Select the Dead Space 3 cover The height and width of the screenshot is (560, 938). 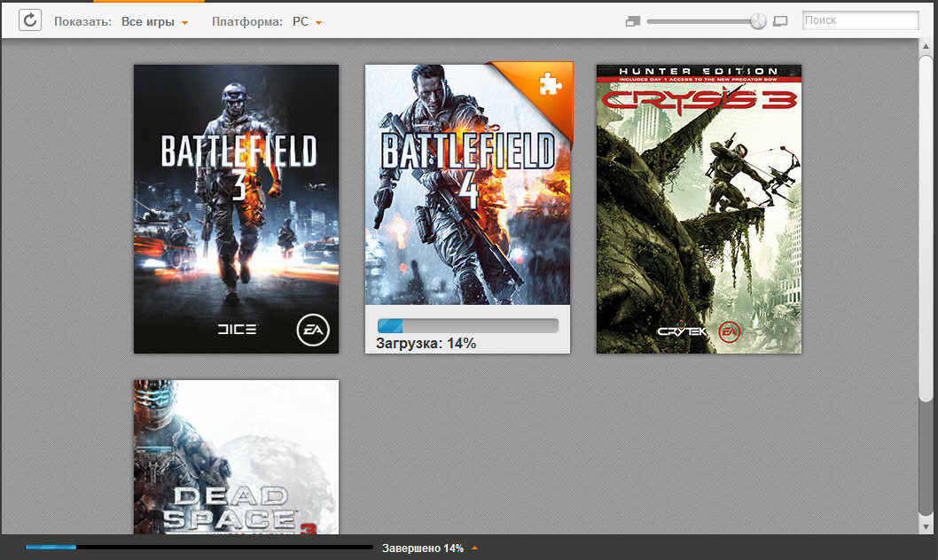pos(237,457)
